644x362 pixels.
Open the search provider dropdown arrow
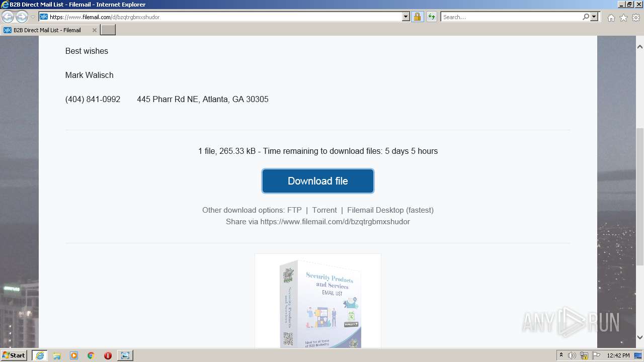click(x=594, y=17)
